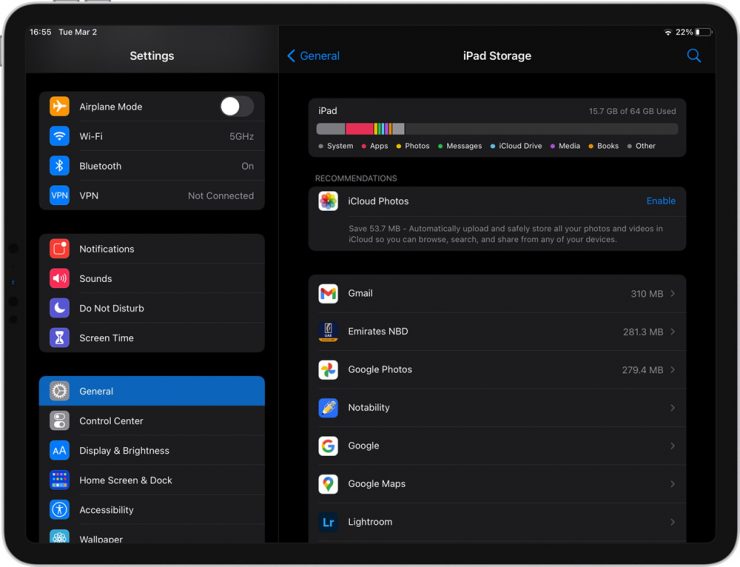Open Screen Time settings
Viewport: 740px width, 567px height.
point(152,338)
